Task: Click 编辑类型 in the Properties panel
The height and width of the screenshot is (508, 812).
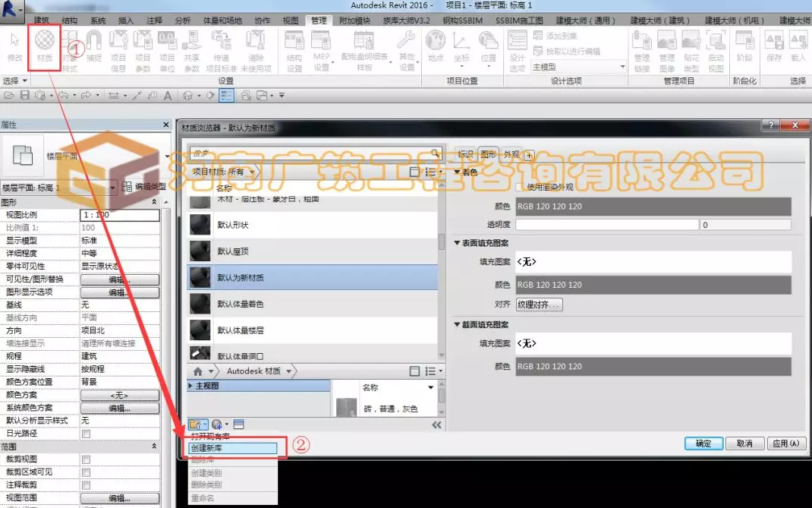Action: click(x=144, y=187)
